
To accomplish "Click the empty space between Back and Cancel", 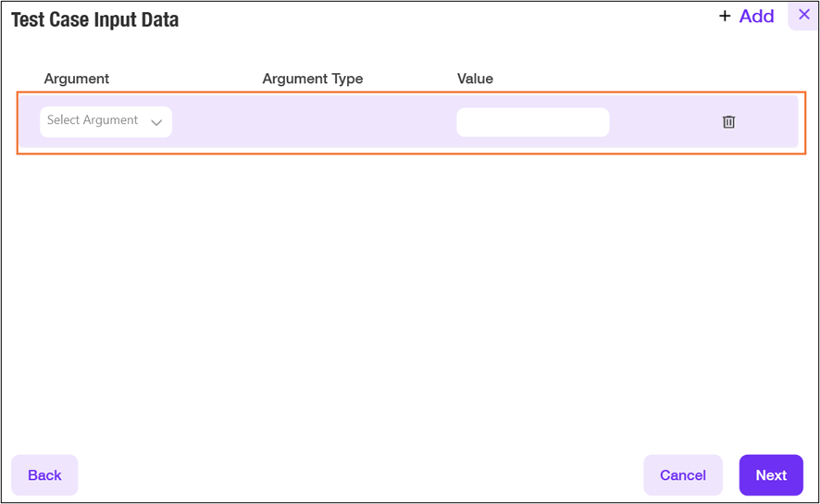I will 361,475.
